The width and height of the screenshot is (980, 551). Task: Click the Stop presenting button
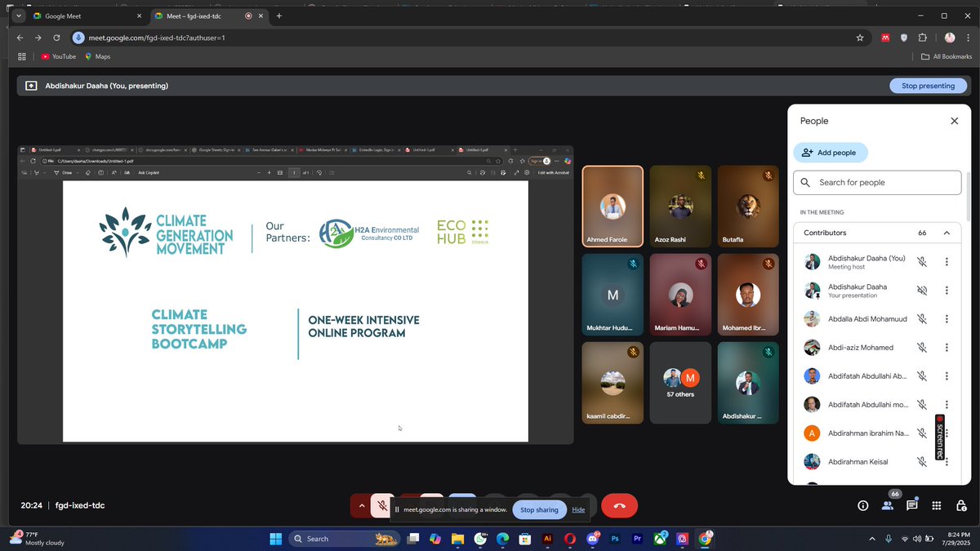coord(928,86)
